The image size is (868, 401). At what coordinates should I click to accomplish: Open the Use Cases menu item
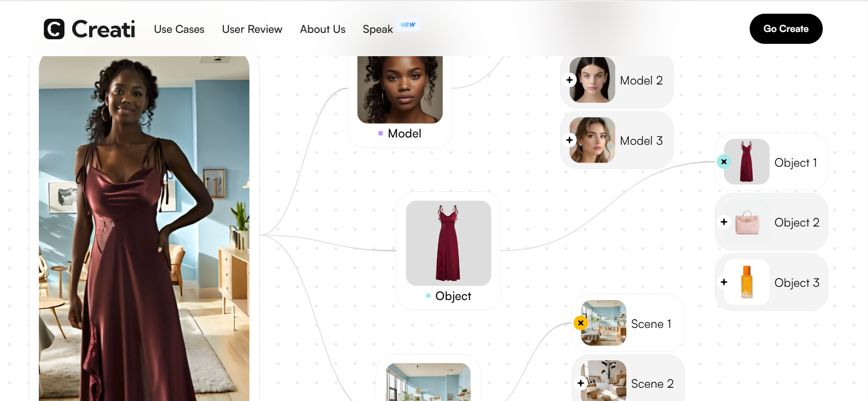pos(179,29)
